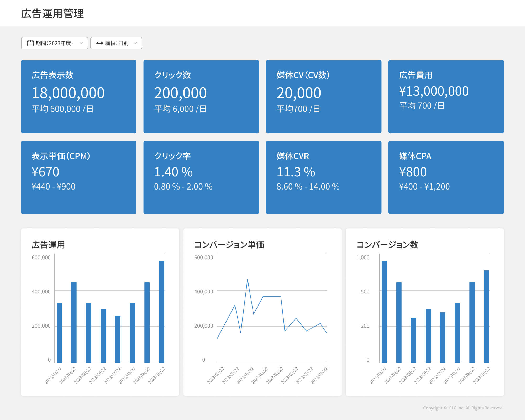
Task: Click the Copyright GLC Inc. footer text
Action: (x=463, y=408)
